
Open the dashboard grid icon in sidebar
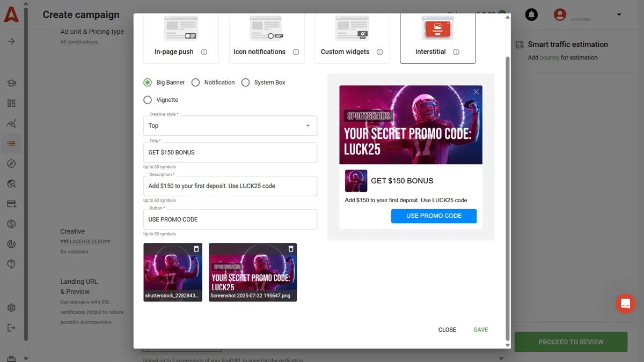[12, 103]
